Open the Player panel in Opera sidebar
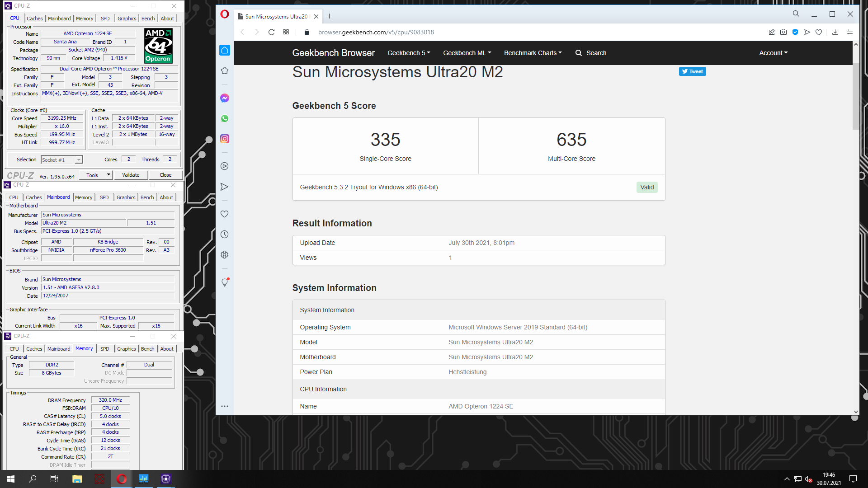 pos(225,166)
